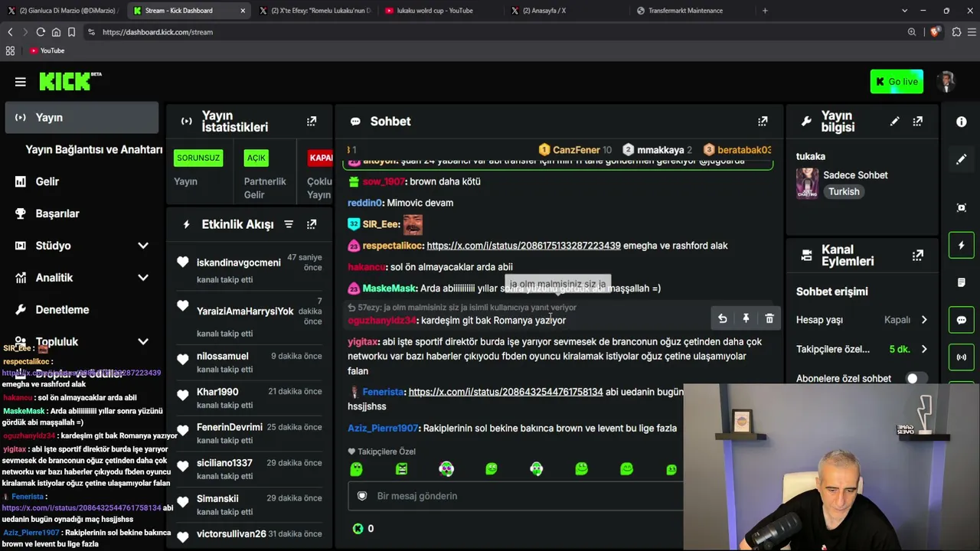Click username Khar1990 in activity feed

pyautogui.click(x=217, y=392)
